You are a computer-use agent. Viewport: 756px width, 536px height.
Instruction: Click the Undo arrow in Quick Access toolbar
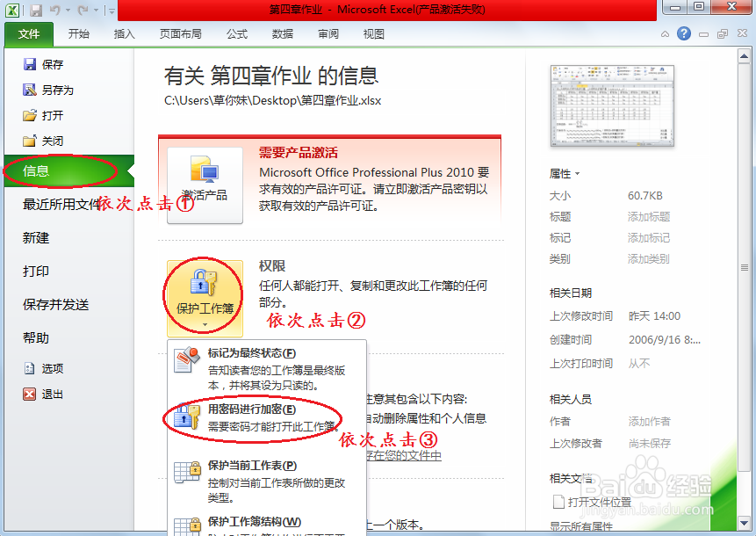(55, 11)
